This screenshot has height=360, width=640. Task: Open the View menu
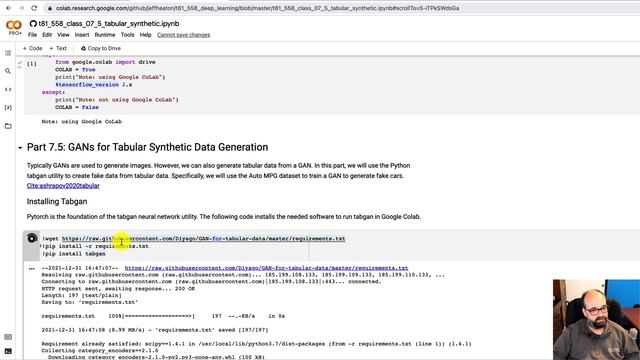(63, 35)
